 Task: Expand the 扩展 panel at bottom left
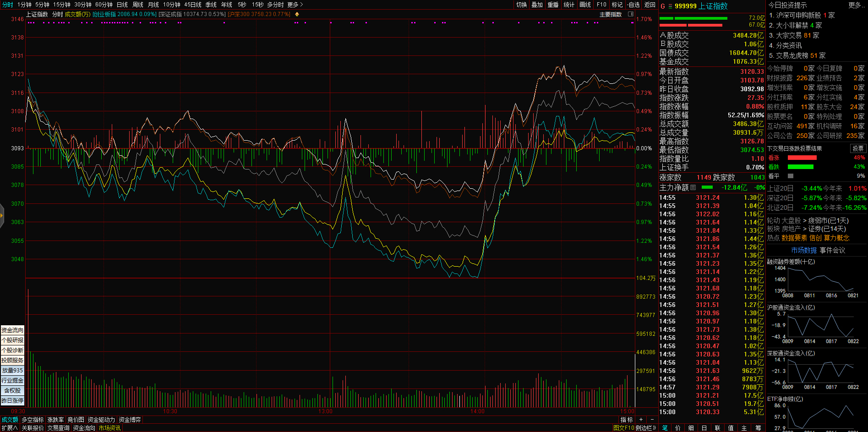(x=9, y=428)
